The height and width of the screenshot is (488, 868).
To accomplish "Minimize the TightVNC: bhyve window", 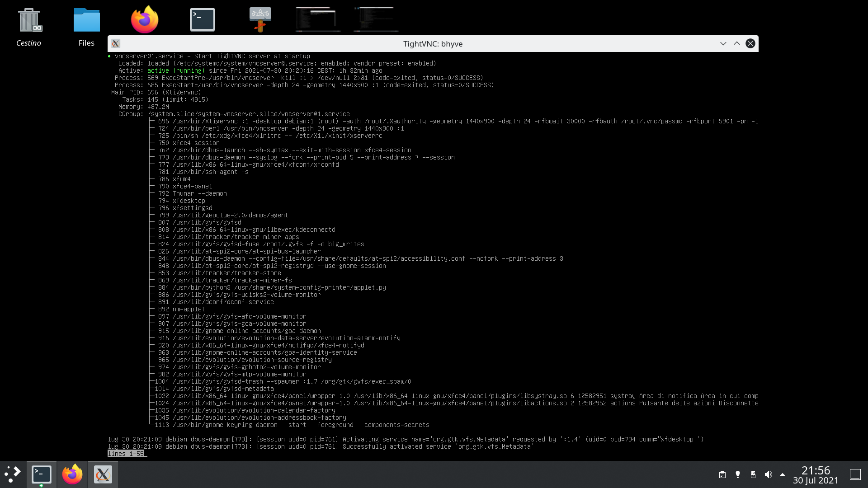I will tap(723, 43).
